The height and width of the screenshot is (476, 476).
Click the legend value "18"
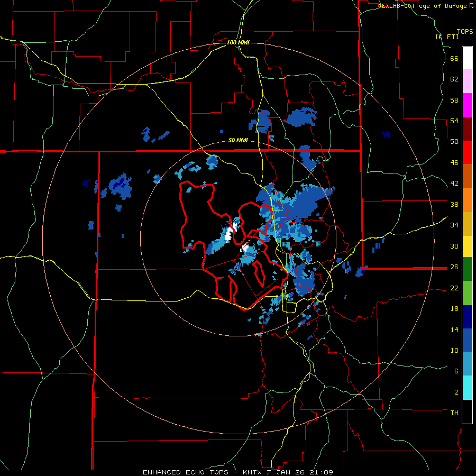(x=454, y=309)
